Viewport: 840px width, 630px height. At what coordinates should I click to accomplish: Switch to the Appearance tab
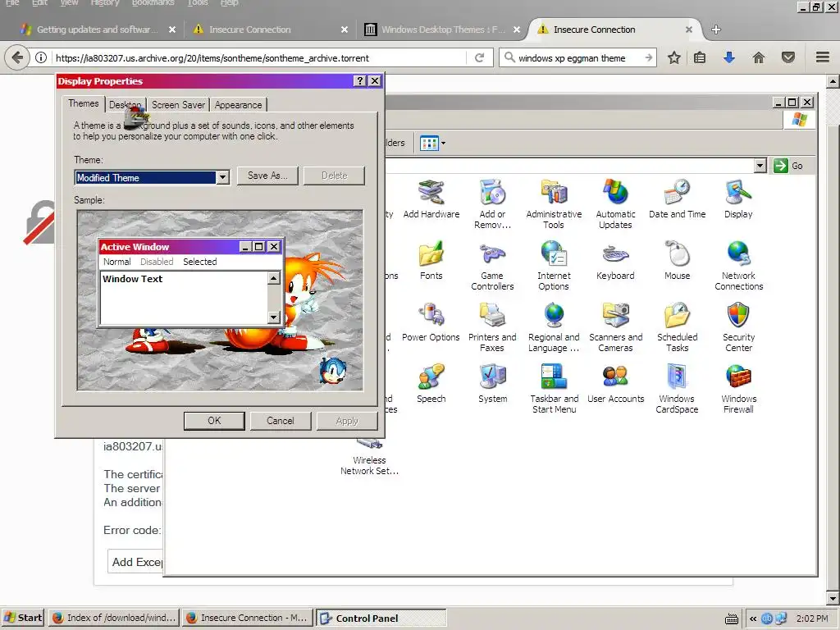pos(239,105)
